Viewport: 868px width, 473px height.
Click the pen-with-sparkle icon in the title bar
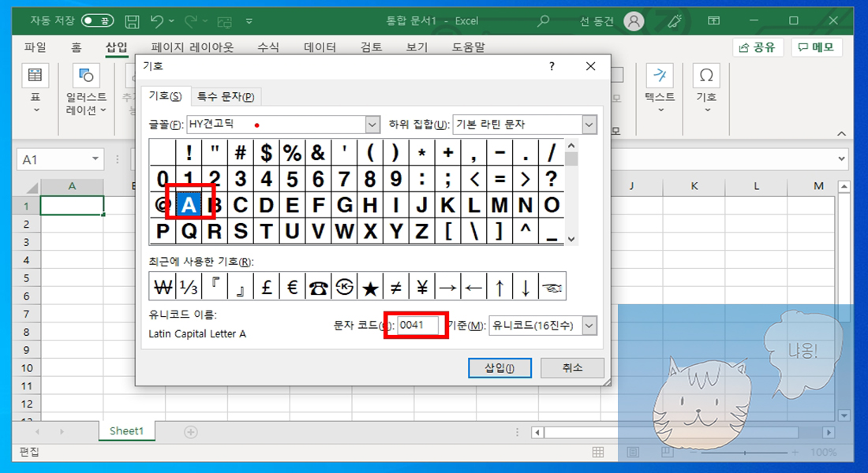coord(674,21)
